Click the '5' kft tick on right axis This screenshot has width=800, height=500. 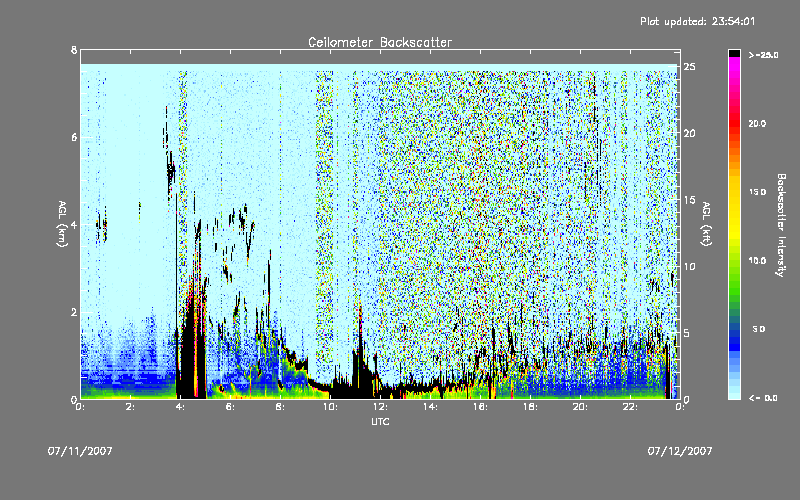(687, 333)
